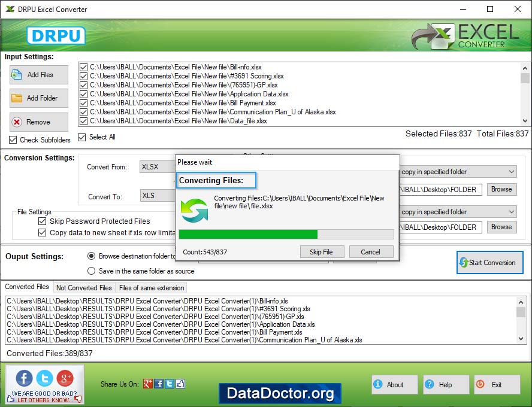Switch to the Converted Files tab
This screenshot has width=532, height=407.
tap(27, 287)
